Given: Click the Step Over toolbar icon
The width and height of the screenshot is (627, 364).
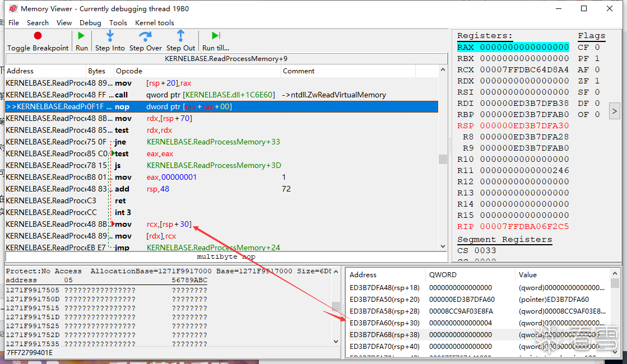Looking at the screenshot, I should click(145, 36).
